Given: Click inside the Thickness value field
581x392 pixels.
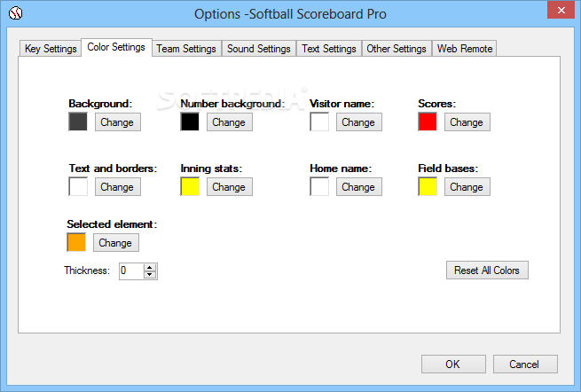Looking at the screenshot, I should (x=131, y=271).
